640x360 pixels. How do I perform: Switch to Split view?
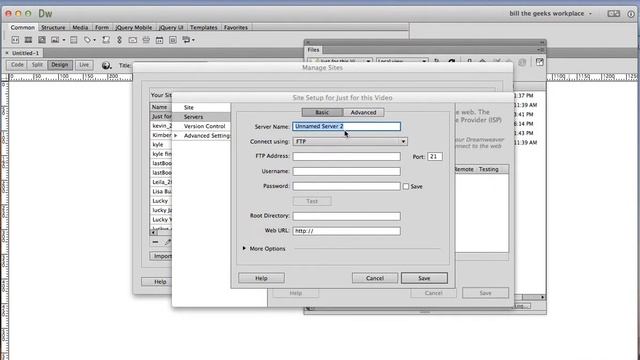pyautogui.click(x=37, y=65)
